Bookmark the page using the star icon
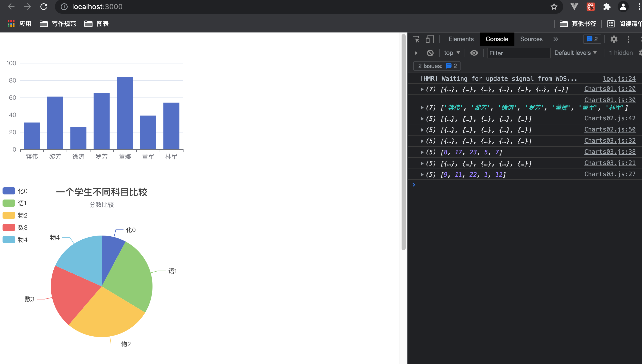Image resolution: width=642 pixels, height=364 pixels. [553, 6]
